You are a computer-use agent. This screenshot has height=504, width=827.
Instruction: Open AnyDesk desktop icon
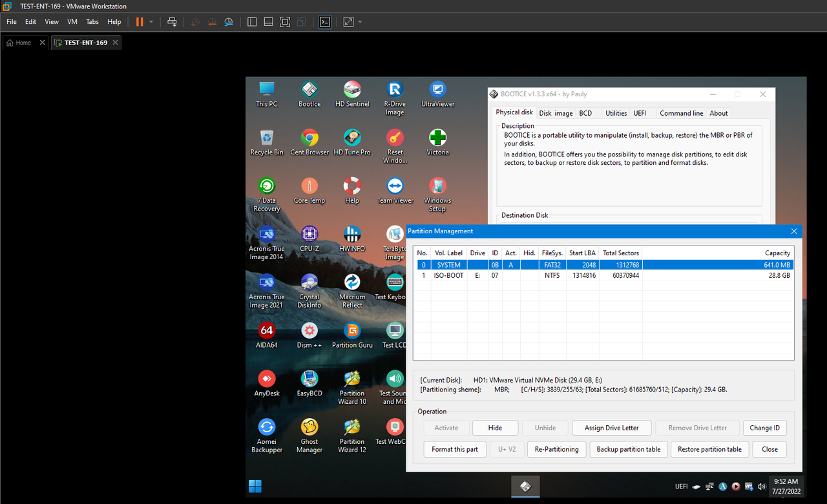pyautogui.click(x=267, y=384)
